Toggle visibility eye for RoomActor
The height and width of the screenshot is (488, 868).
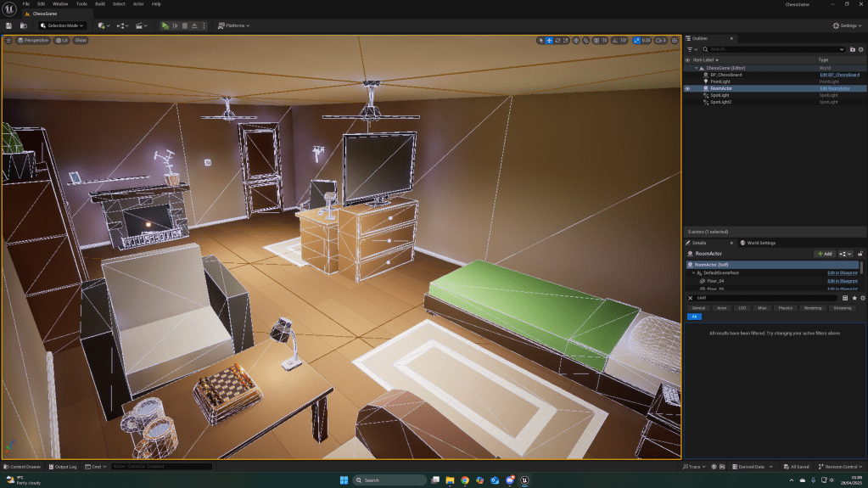click(x=687, y=88)
